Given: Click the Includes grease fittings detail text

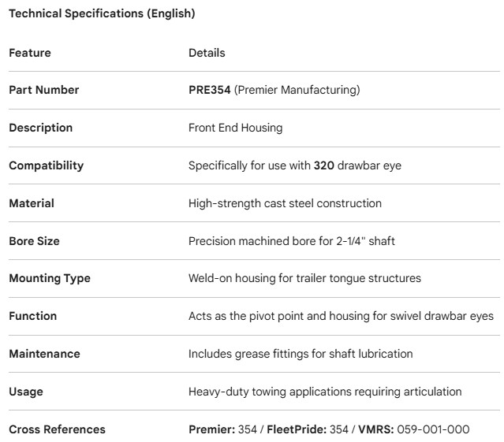Looking at the screenshot, I should click(x=300, y=354).
